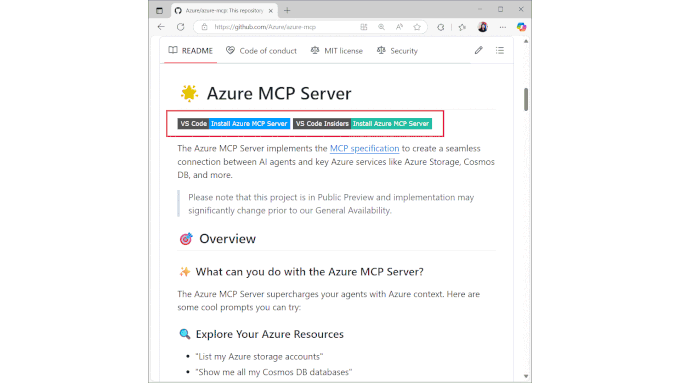Refresh the GitHub page
Image resolution: width=680 pixels, height=383 pixels.
(x=180, y=27)
